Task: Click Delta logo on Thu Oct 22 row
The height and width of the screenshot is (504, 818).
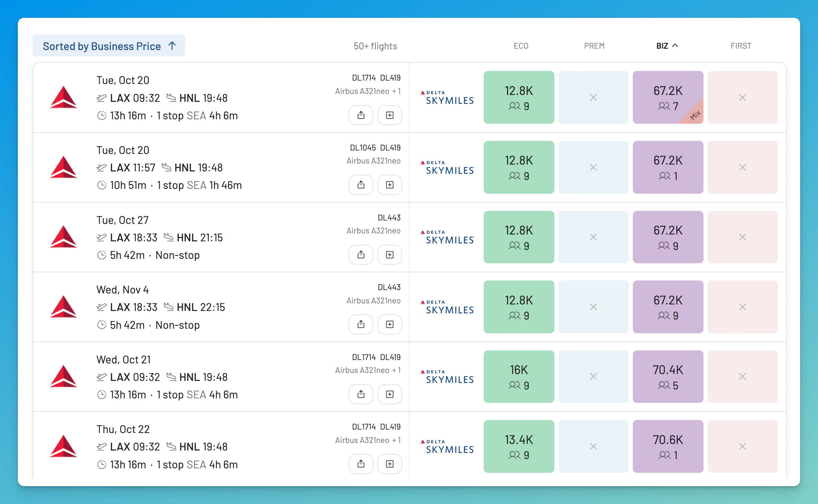Action: coord(63,446)
